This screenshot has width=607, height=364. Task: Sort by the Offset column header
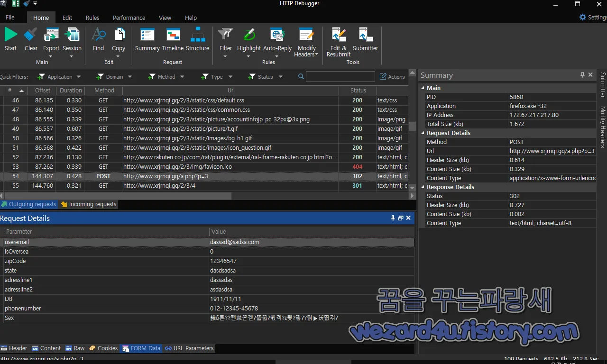tap(43, 91)
